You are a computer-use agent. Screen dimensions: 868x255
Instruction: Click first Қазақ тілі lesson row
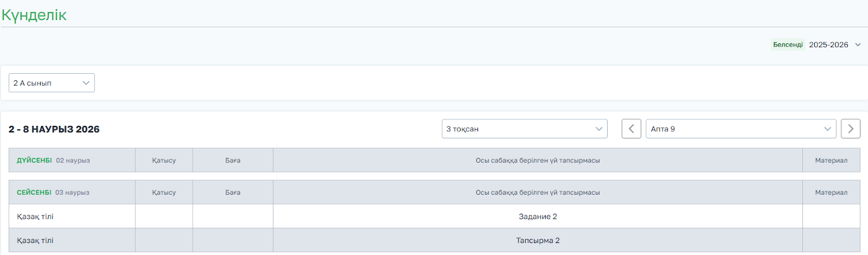[35, 216]
